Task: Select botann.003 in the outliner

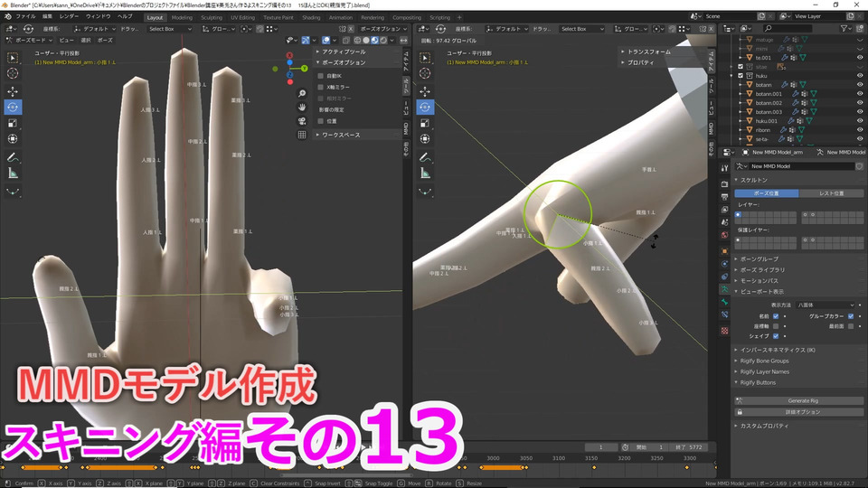Action: pos(769,112)
